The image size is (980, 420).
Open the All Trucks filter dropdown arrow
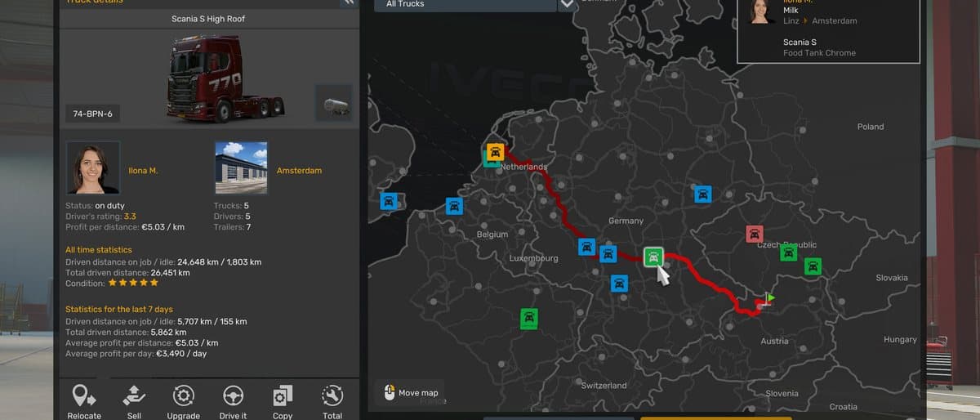pyautogui.click(x=567, y=4)
